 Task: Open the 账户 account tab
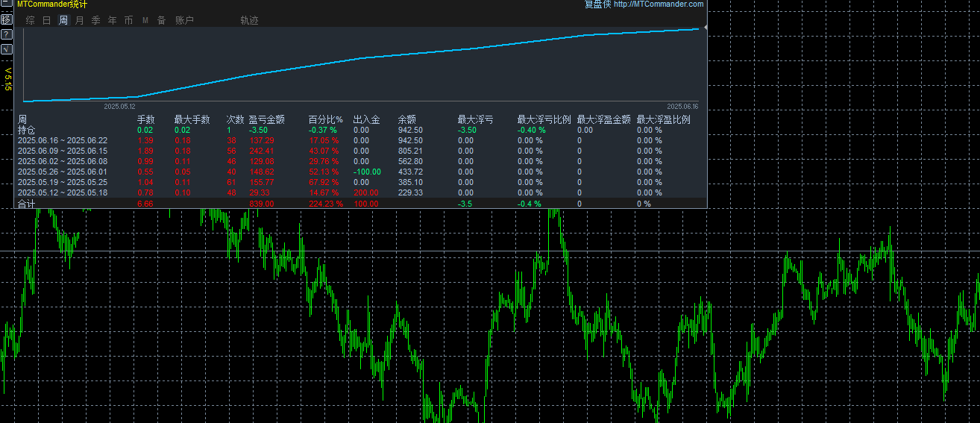click(x=184, y=20)
